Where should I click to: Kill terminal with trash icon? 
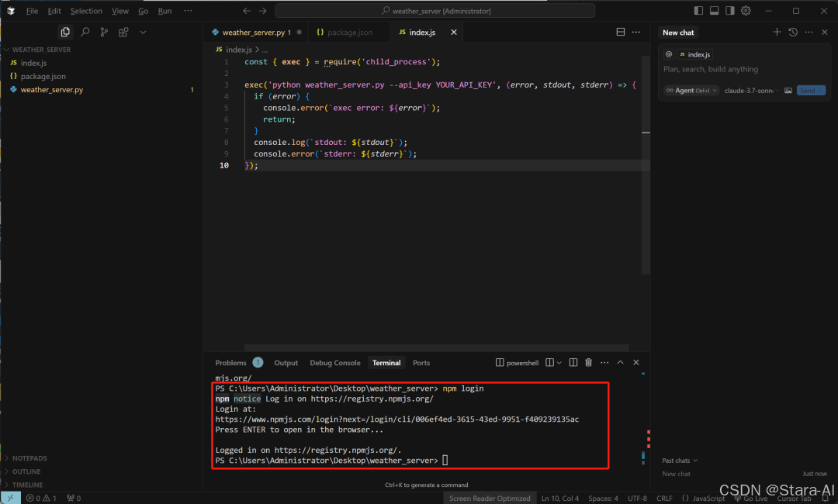pyautogui.click(x=588, y=363)
